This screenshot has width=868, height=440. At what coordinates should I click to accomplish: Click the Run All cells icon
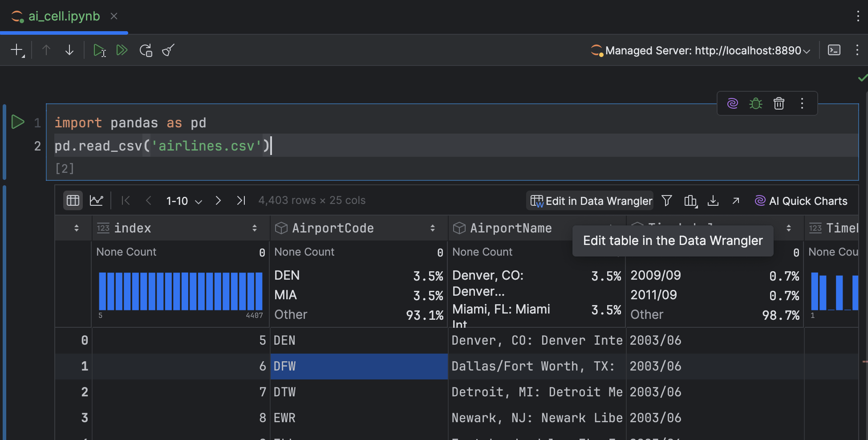(x=122, y=50)
